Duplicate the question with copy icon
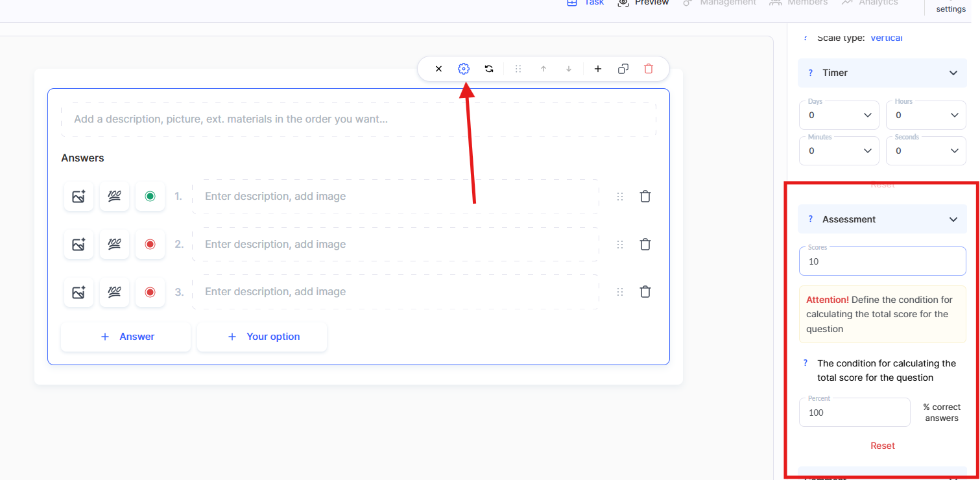Screen dimensions: 980x480 point(623,69)
